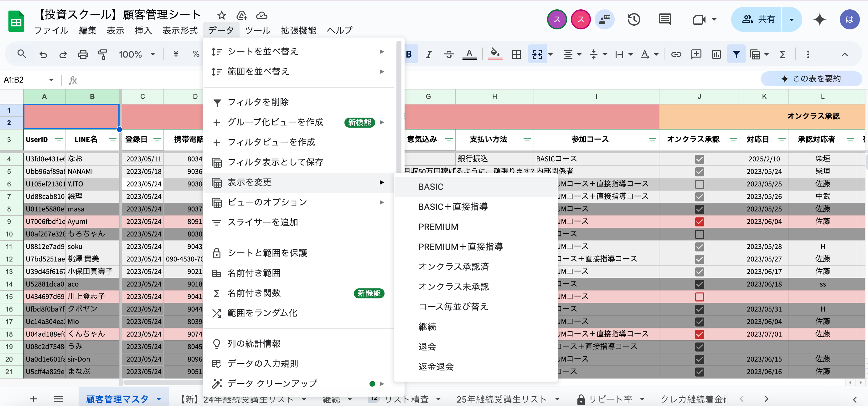This screenshot has width=868, height=406.
Task: Toggle bold formatting
Action: pyautogui.click(x=409, y=54)
